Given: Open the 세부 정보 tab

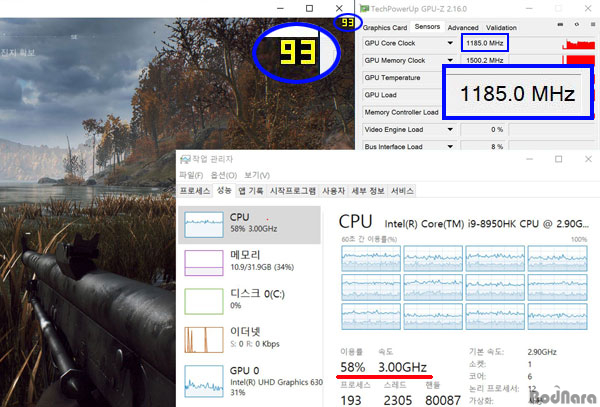Looking at the screenshot, I should pyautogui.click(x=368, y=190).
